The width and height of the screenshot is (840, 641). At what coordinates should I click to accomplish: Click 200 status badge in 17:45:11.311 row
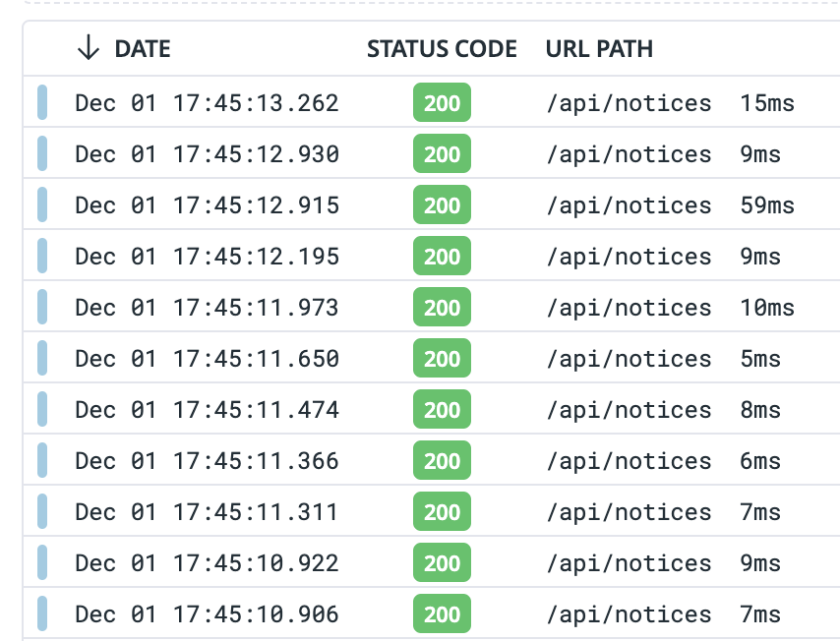[x=442, y=511]
